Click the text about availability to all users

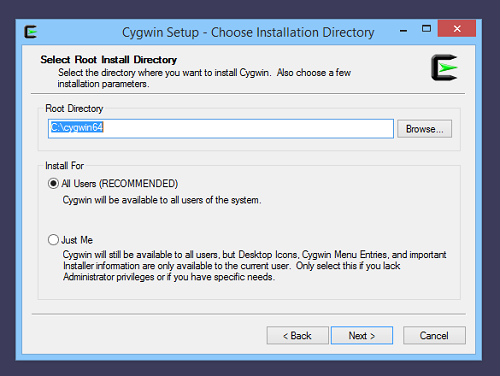tap(162, 200)
